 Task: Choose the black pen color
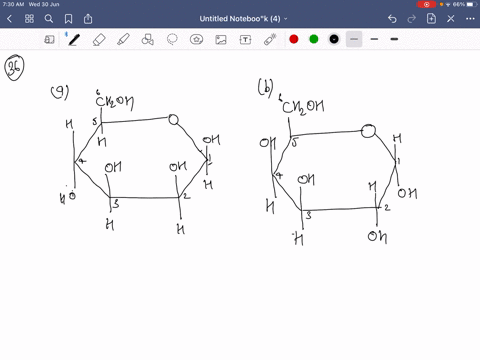coord(334,39)
